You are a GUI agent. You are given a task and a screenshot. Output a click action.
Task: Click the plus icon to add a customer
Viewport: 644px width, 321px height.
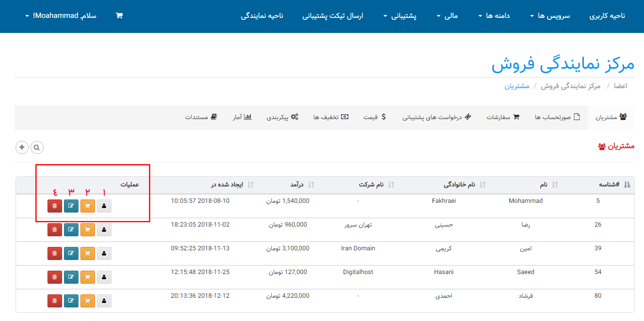[x=22, y=147]
